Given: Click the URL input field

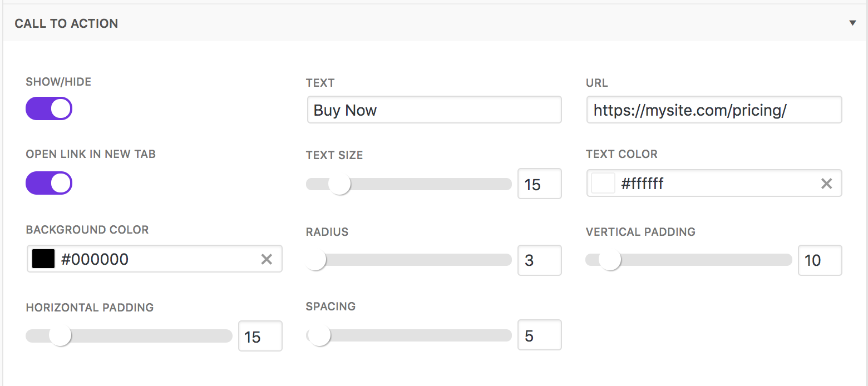Looking at the screenshot, I should pos(714,110).
